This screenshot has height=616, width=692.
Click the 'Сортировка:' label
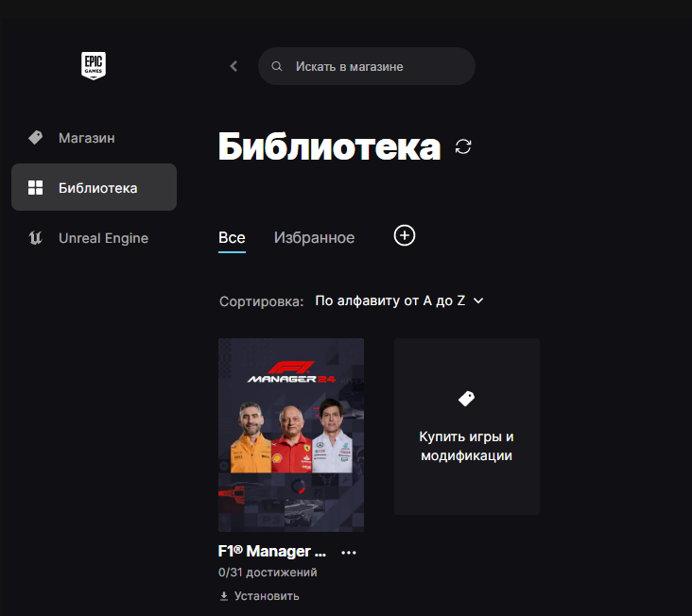[261, 301]
